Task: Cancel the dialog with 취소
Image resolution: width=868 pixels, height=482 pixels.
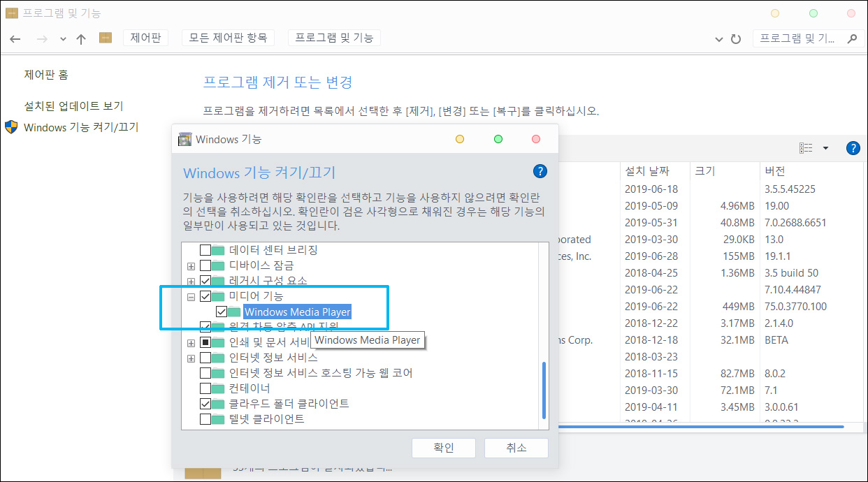Action: tap(516, 448)
